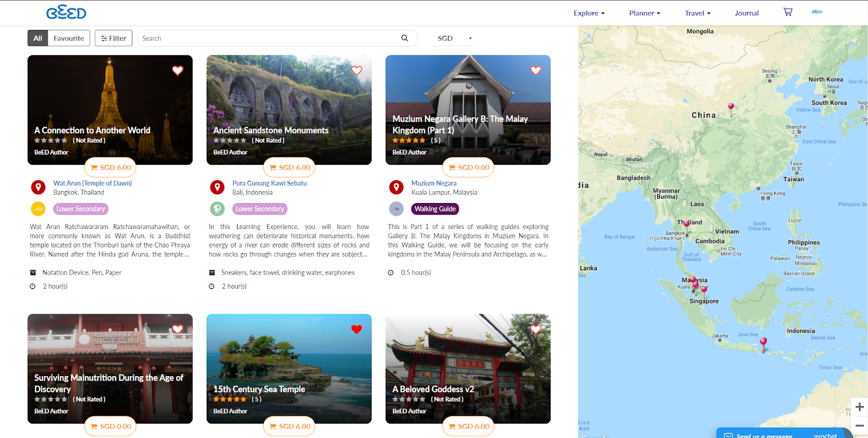Click the green globe subject icon under Bali
Image resolution: width=868 pixels, height=438 pixels.
[x=217, y=208]
